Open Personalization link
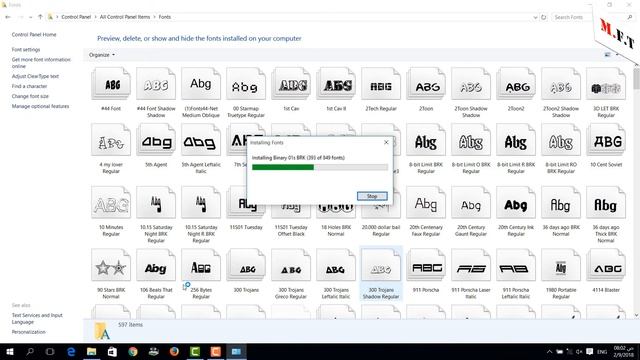Viewport: 640px width, 360px height. 29,332
